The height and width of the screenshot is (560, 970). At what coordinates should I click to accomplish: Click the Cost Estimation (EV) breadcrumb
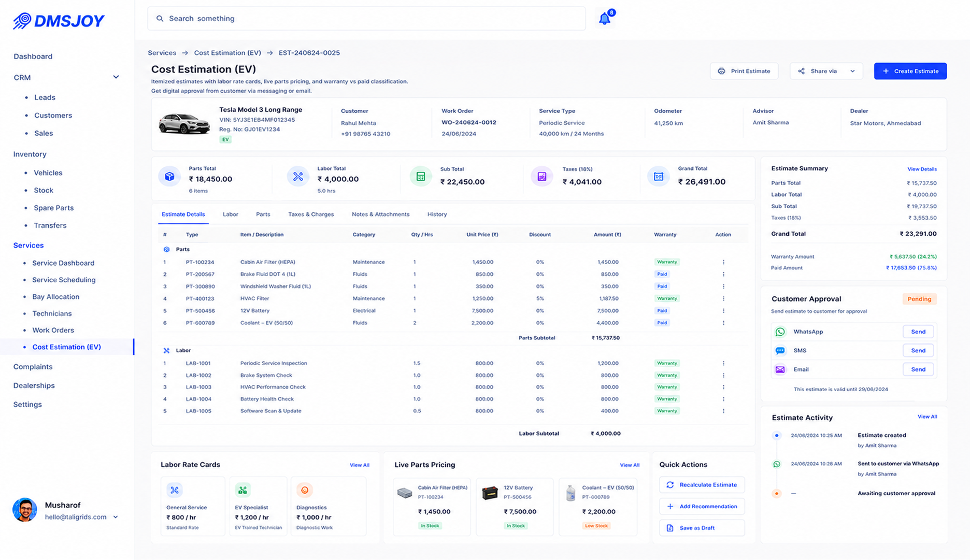tap(227, 53)
